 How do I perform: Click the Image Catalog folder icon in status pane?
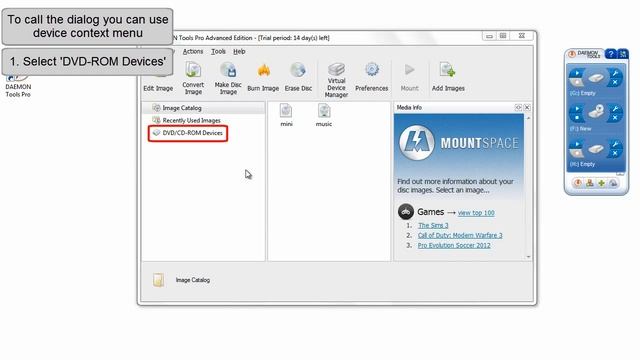pos(158,280)
